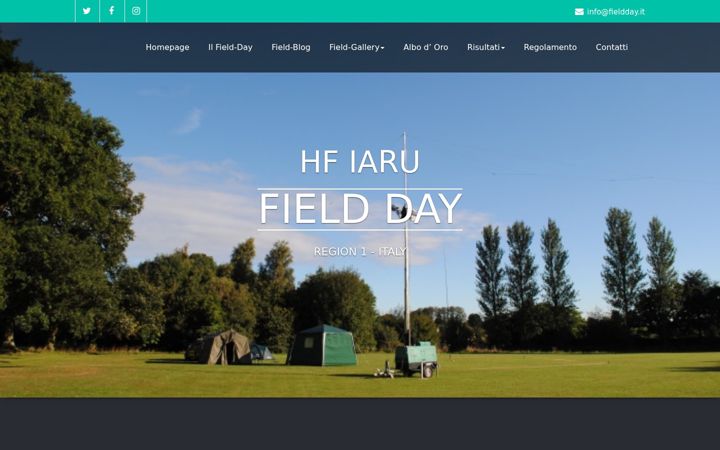
Task: Go to Homepage menu item
Action: pos(167,47)
